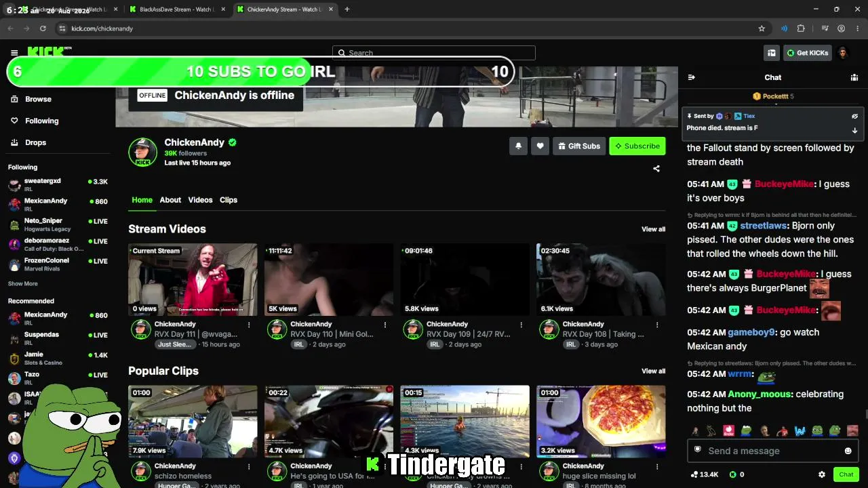
Task: Toggle following ChickenAndy with the heart icon
Action: click(x=540, y=146)
